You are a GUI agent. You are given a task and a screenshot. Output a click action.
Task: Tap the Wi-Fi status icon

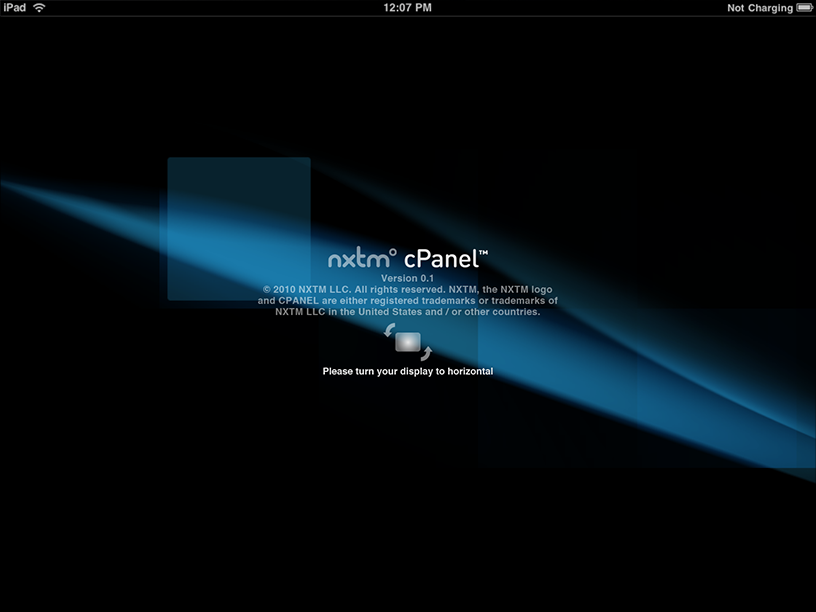(x=39, y=8)
